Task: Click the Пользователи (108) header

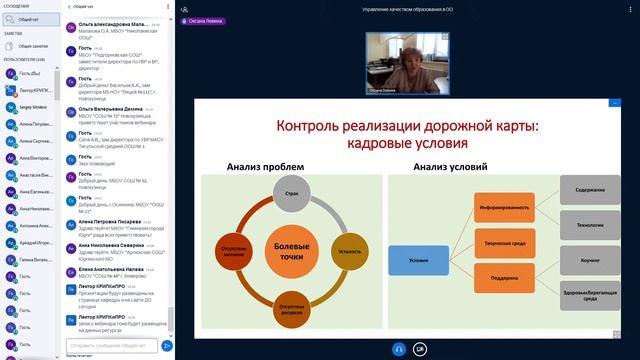Action: pyautogui.click(x=24, y=60)
